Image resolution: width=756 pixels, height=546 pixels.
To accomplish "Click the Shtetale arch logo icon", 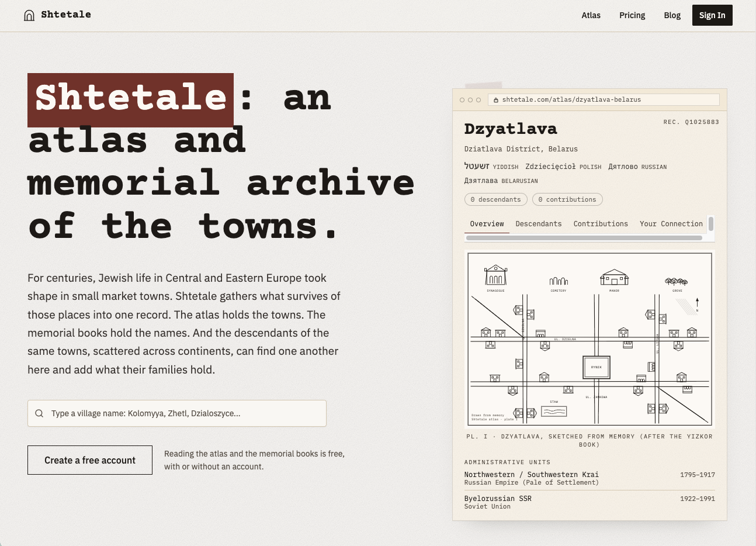I will (29, 15).
